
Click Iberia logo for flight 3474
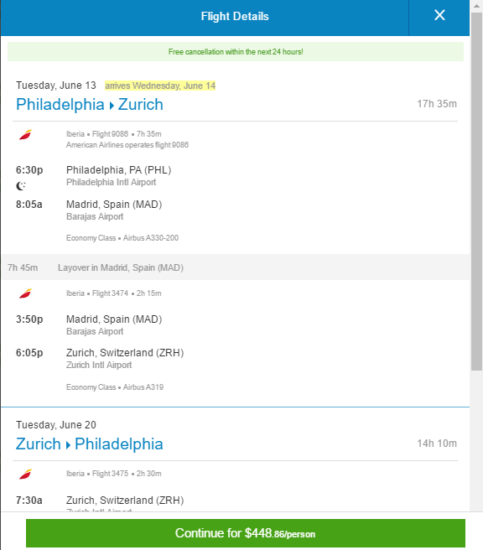(x=25, y=293)
